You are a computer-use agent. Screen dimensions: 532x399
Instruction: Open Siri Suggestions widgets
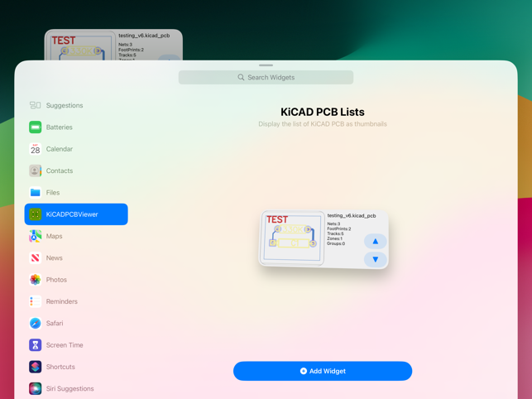pos(76,388)
